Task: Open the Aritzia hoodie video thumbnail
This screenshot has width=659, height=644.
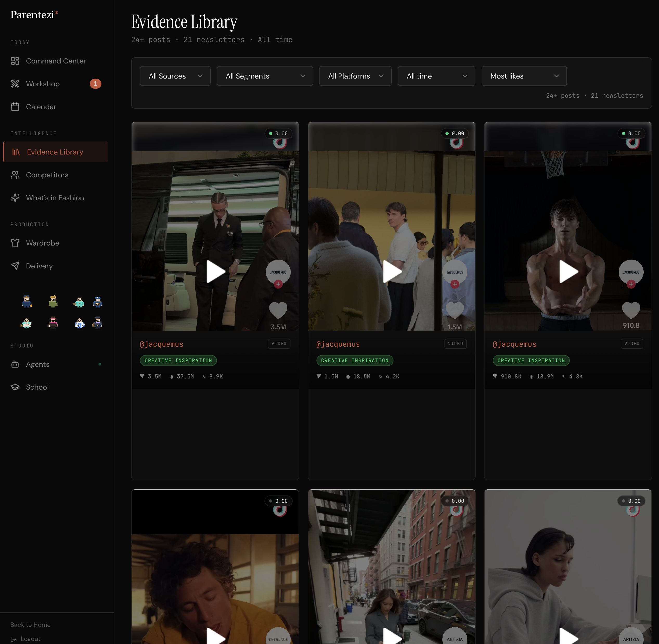Action: pyautogui.click(x=568, y=567)
